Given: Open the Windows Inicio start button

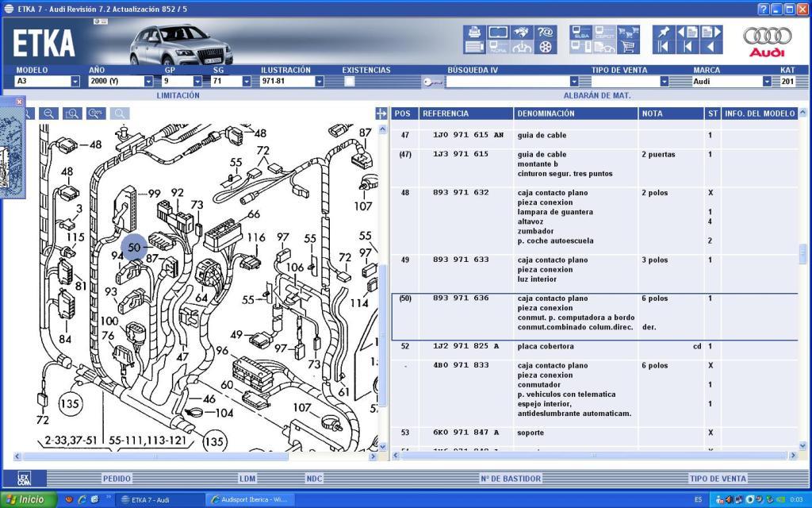Looking at the screenshot, I should point(29,500).
